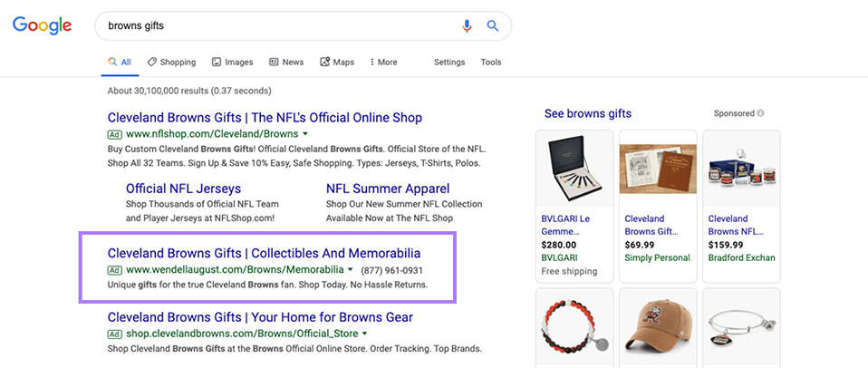Open Settings in the search toolbar
Image resolution: width=868 pixels, height=368 pixels.
pos(449,63)
